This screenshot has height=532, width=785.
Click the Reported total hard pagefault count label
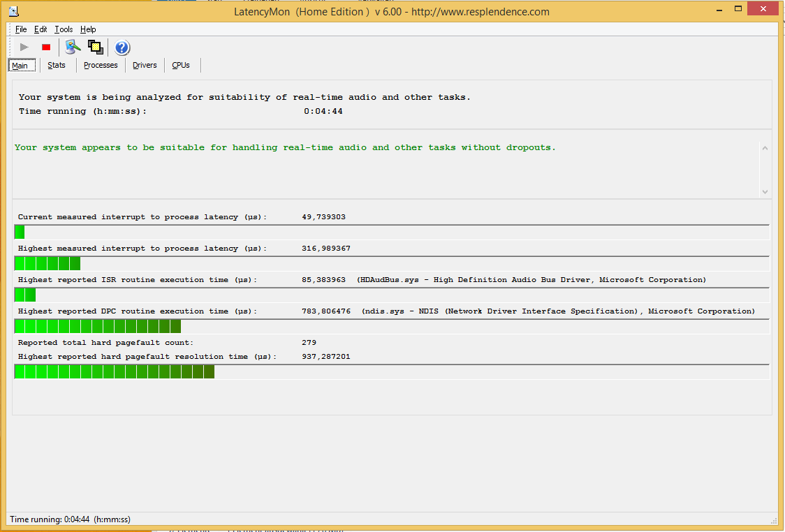tap(105, 343)
